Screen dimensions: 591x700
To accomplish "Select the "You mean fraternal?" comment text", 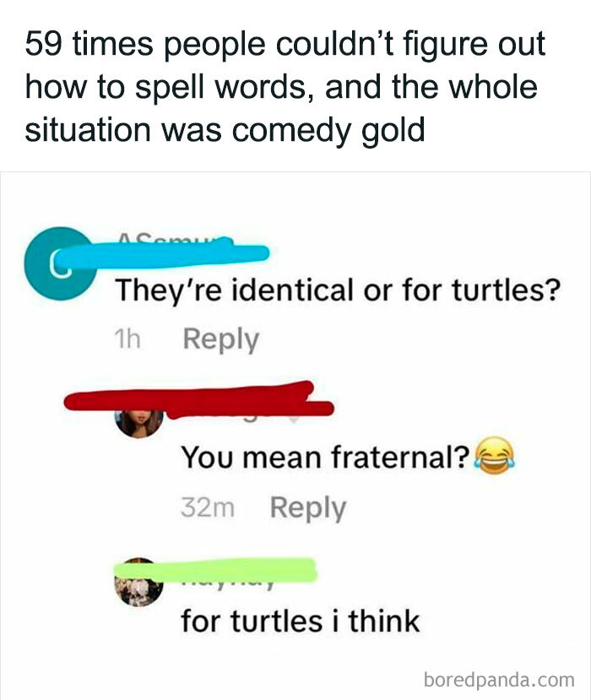I will coord(325,457).
